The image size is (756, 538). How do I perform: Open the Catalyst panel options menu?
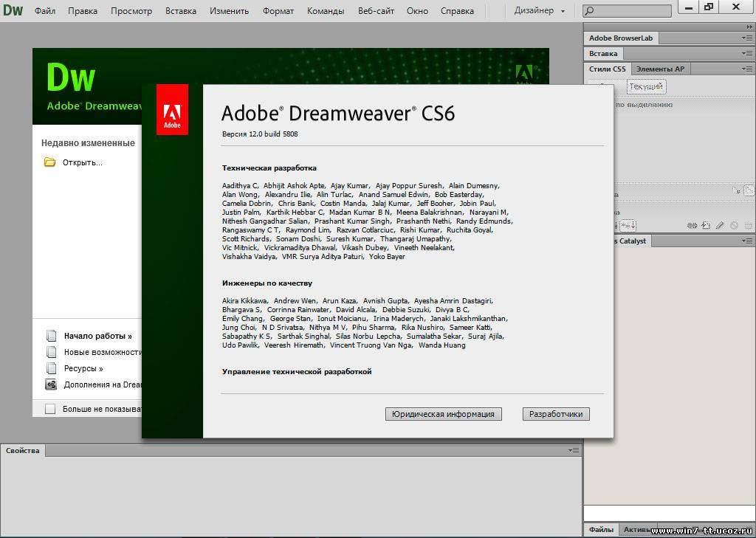[747, 241]
